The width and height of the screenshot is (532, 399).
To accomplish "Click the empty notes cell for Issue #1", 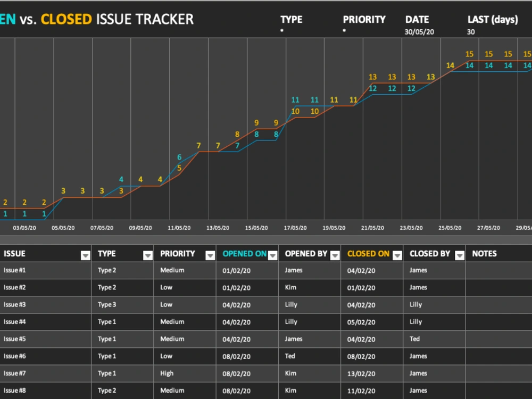I will pyautogui.click(x=499, y=270).
